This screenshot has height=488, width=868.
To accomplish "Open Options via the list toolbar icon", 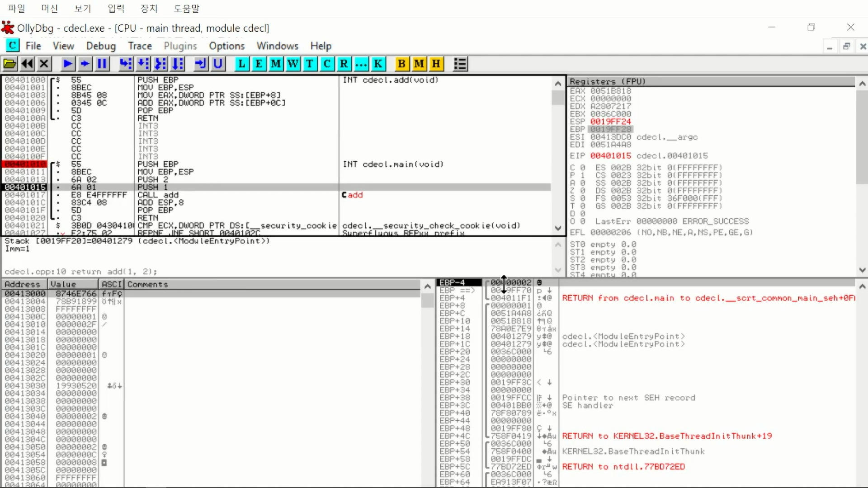I will pos(460,64).
